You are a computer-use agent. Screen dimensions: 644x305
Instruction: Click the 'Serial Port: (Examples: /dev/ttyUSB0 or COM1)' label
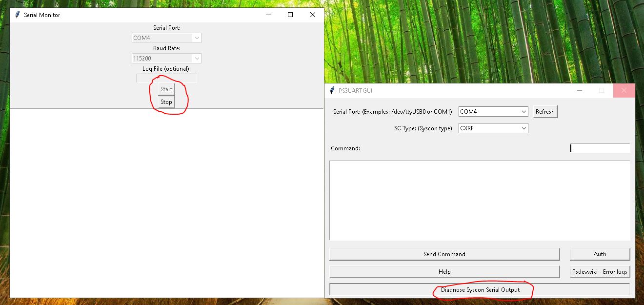(x=393, y=112)
